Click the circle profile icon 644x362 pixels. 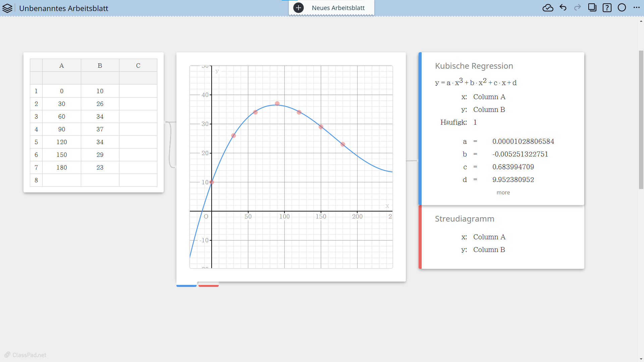coord(622,8)
